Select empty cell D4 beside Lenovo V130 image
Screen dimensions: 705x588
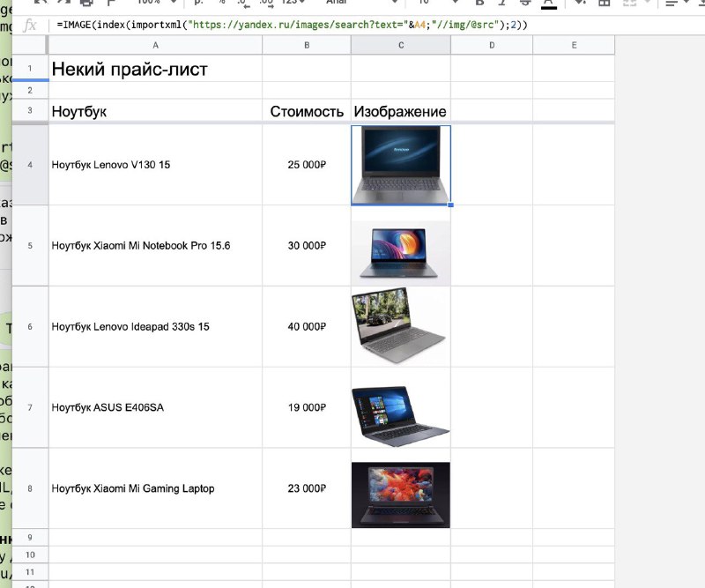click(x=492, y=165)
